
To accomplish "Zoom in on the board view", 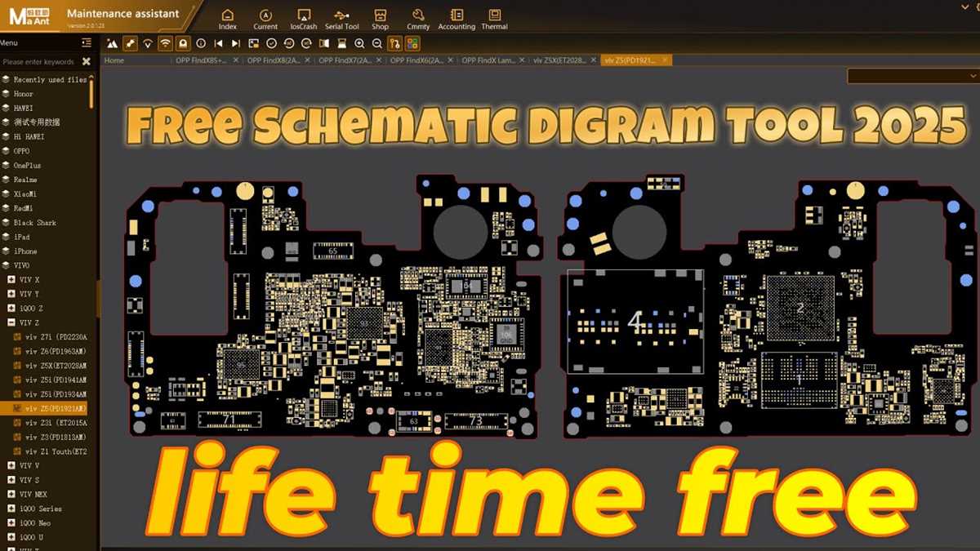I will [360, 43].
